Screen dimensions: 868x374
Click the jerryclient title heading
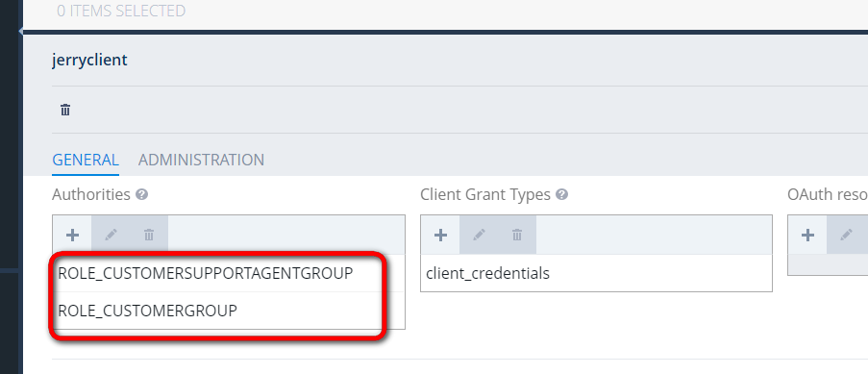(89, 60)
